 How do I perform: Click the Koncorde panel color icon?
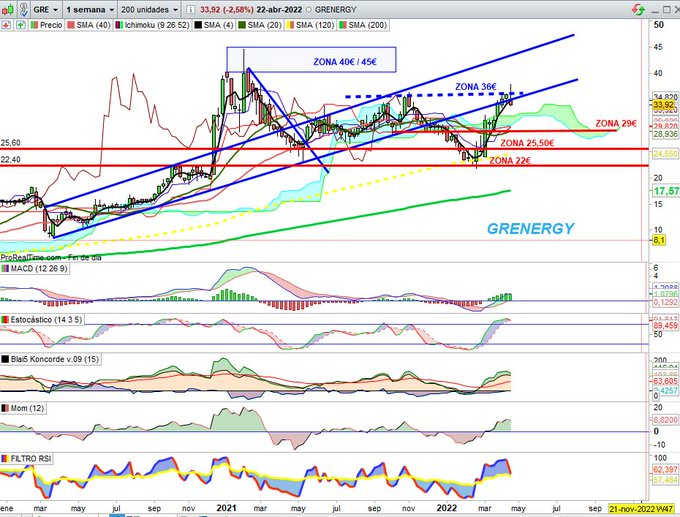coord(5,359)
